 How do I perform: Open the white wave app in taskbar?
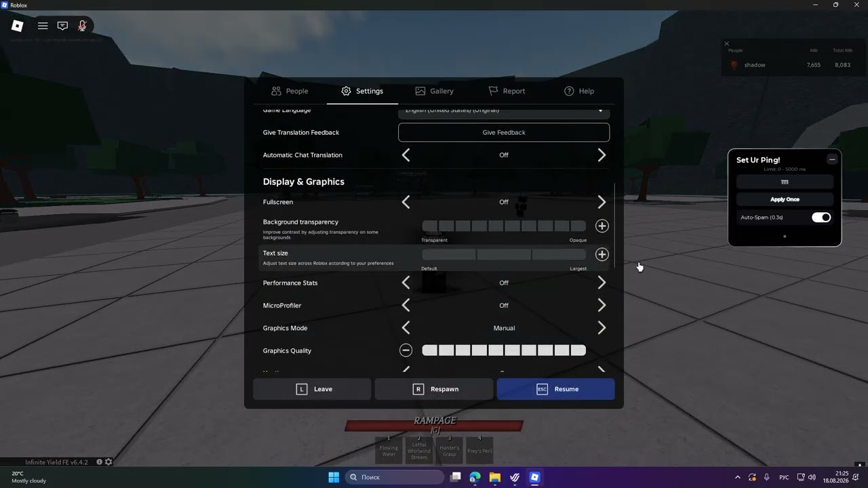(x=515, y=477)
